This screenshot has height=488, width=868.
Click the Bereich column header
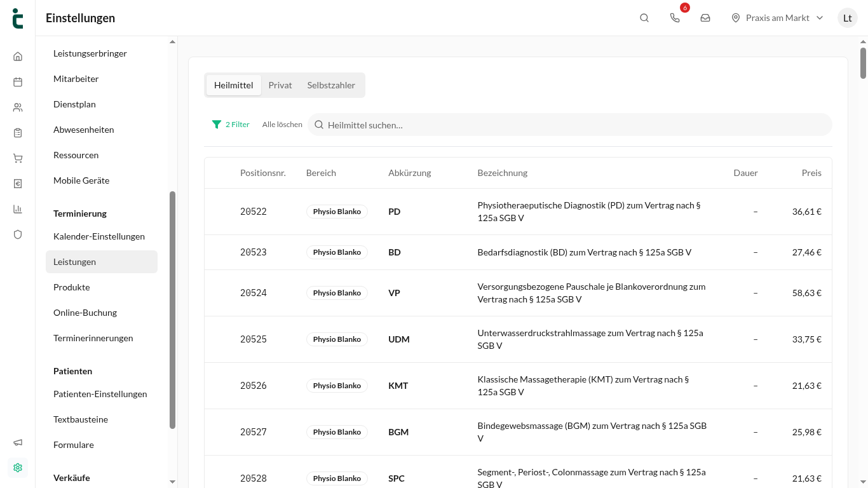[x=321, y=173]
